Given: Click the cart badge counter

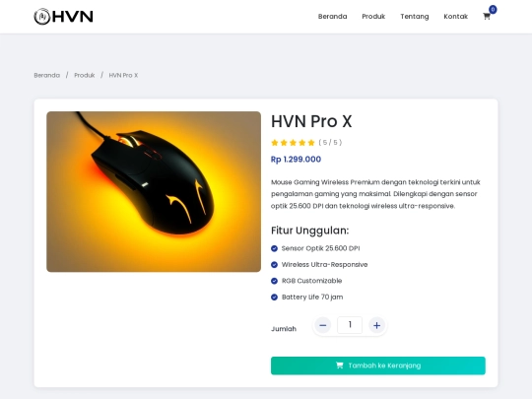Looking at the screenshot, I should [493, 10].
